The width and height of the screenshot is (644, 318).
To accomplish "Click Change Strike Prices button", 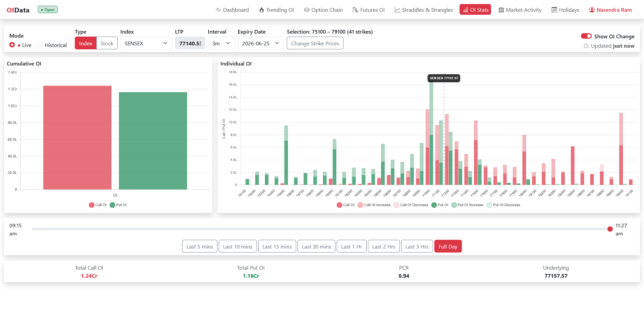I will pyautogui.click(x=315, y=43).
